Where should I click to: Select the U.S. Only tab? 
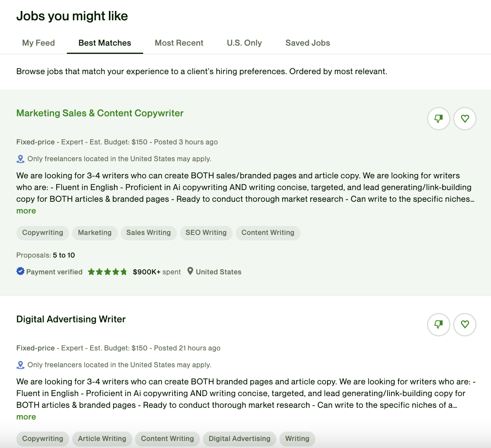click(x=244, y=43)
